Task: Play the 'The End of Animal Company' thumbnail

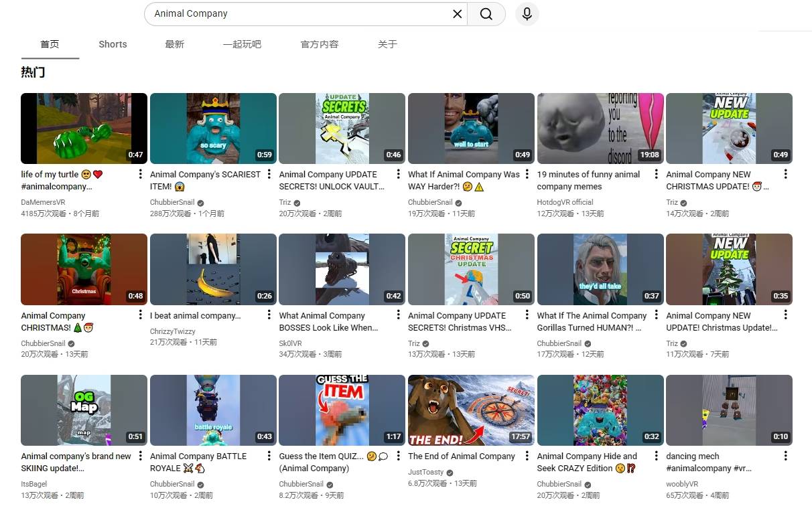Action: 470,410
